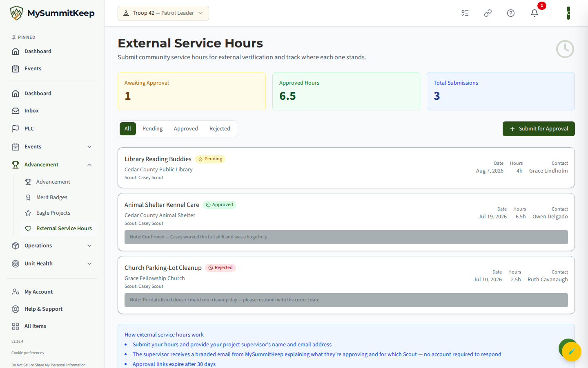This screenshot has height=368, width=588.
Task: Click contact name Grace Lindholm
Action: coord(548,171)
